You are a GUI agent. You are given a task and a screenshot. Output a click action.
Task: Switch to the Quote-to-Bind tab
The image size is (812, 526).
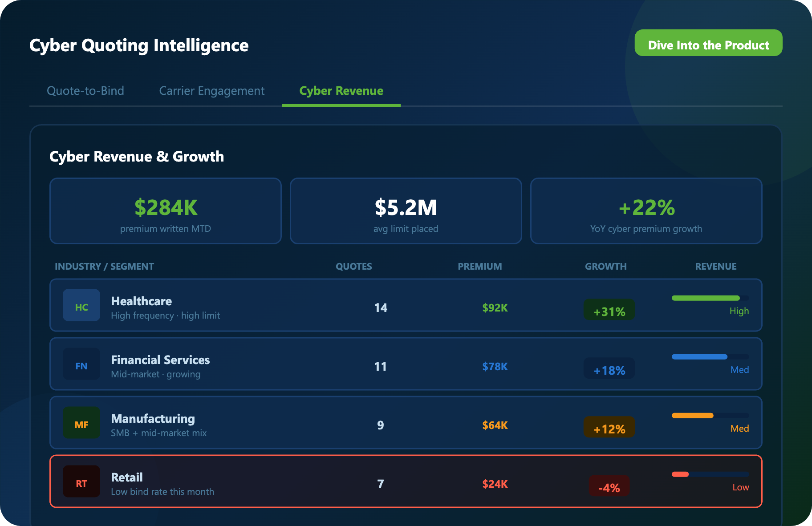(x=85, y=91)
